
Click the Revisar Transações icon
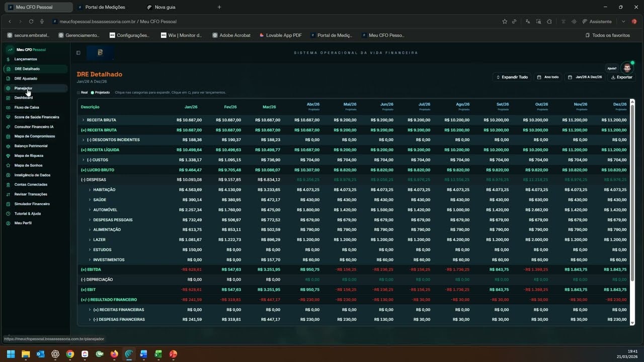click(9, 194)
